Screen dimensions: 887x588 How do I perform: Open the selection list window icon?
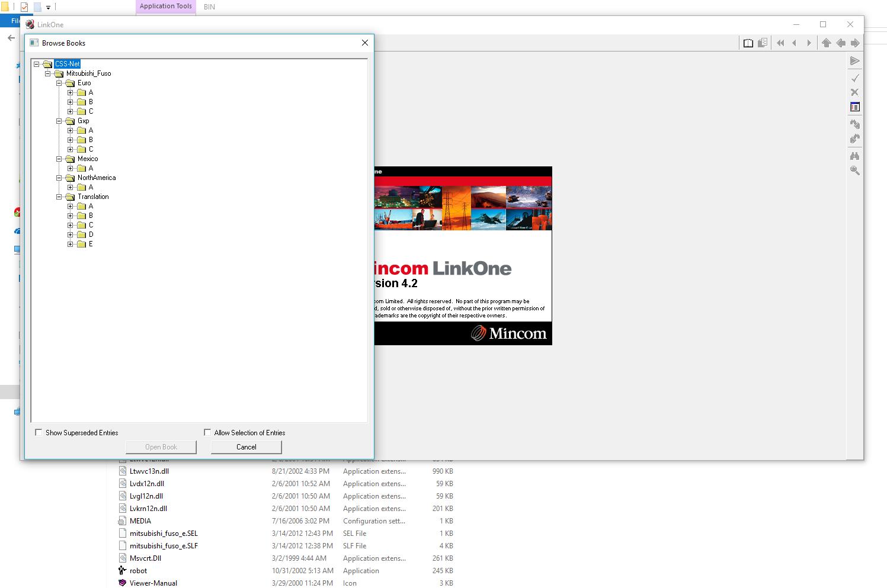pyautogui.click(x=854, y=107)
